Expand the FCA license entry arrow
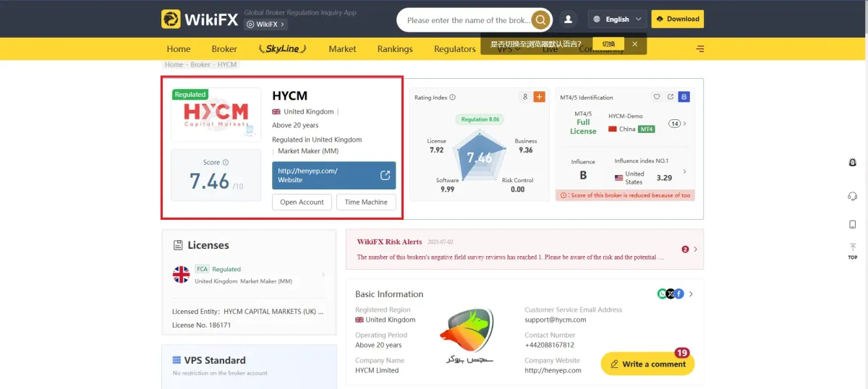Screen dimensions: 868x389 point(323,275)
